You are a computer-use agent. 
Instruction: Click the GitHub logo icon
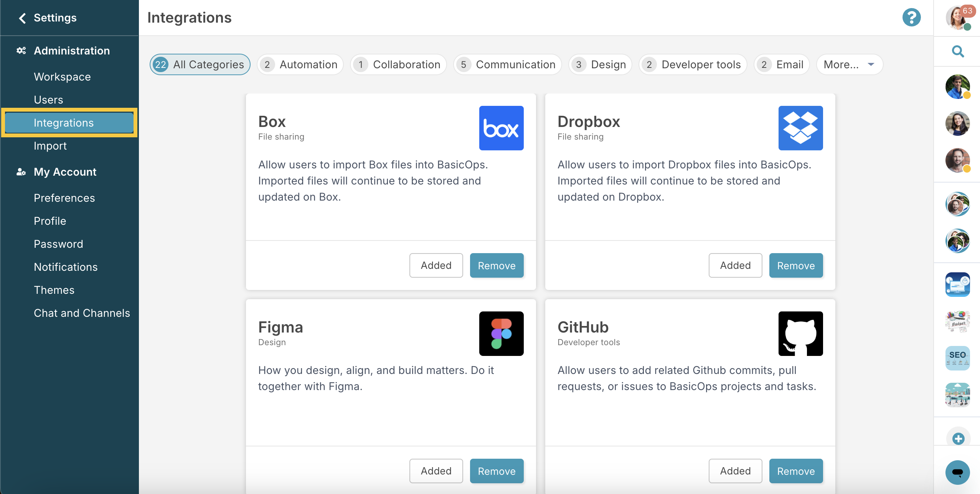pos(800,334)
